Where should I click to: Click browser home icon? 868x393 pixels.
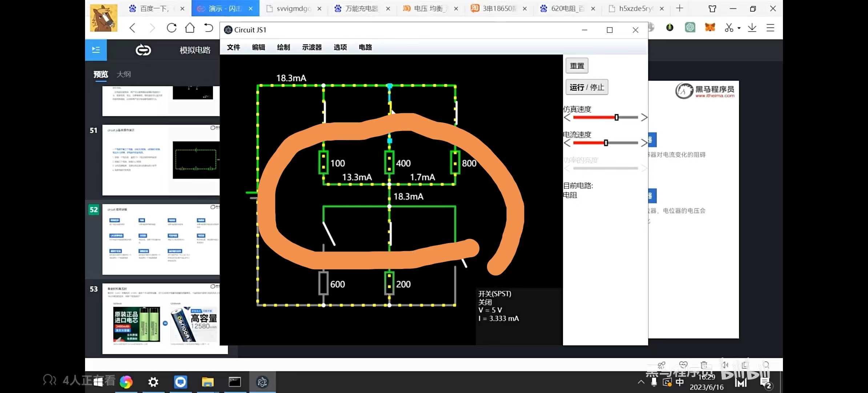point(190,28)
